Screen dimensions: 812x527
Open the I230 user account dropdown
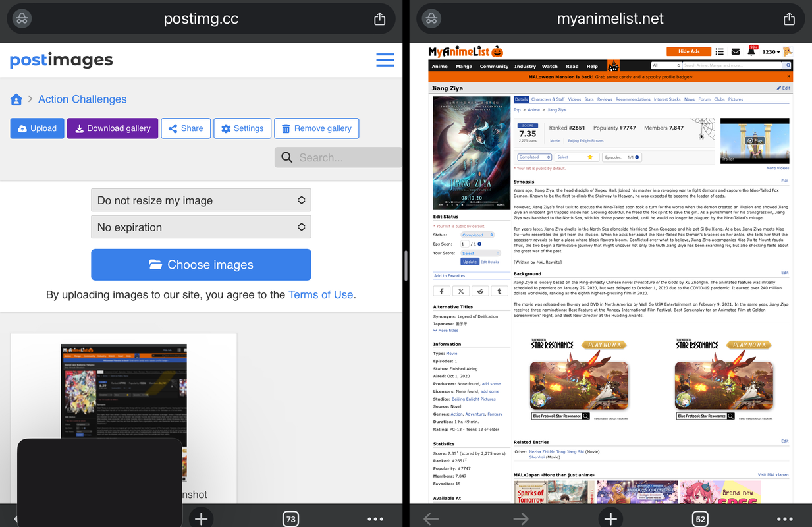point(771,51)
